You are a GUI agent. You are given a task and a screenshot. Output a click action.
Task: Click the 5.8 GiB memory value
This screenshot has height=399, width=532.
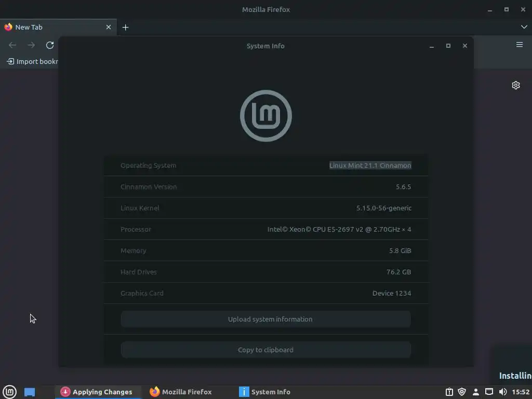400,251
